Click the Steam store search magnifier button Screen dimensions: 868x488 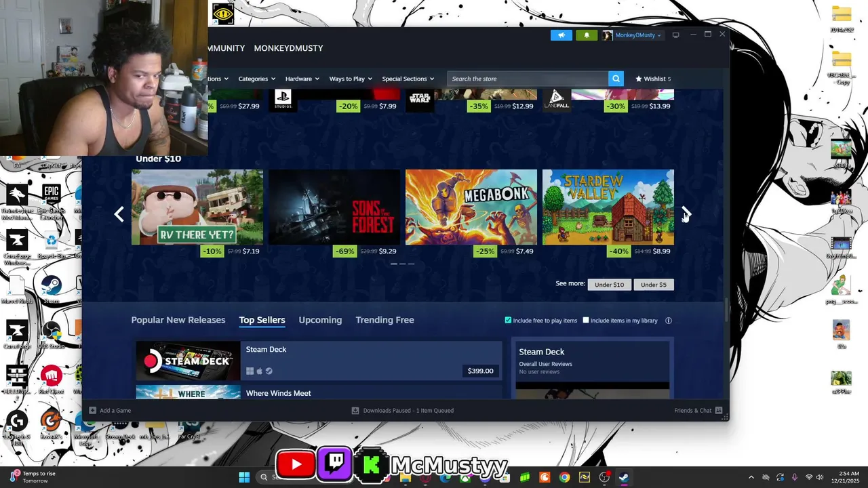[x=616, y=79]
